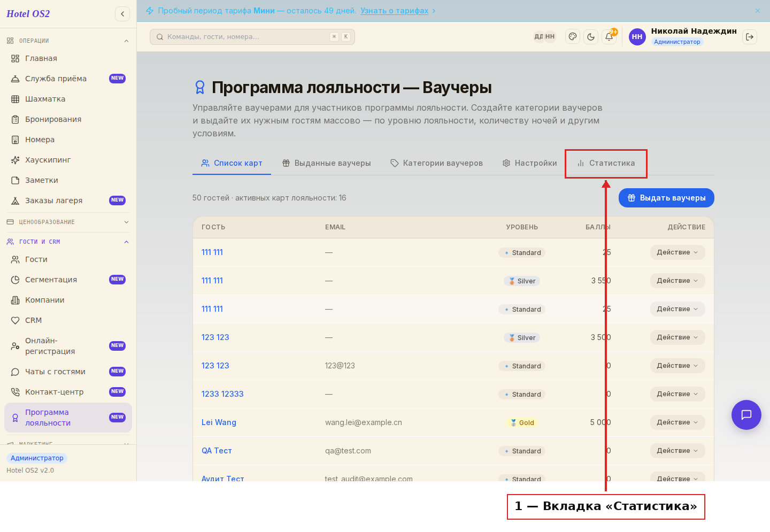This screenshot has width=770, height=532.
Task: Collapse Операции sidebar group
Action: coord(68,41)
